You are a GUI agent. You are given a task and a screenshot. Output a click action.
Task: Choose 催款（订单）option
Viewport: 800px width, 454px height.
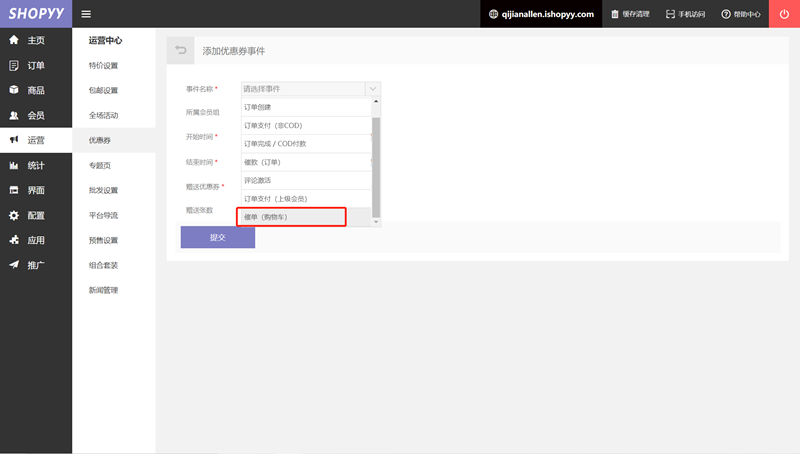pos(306,162)
